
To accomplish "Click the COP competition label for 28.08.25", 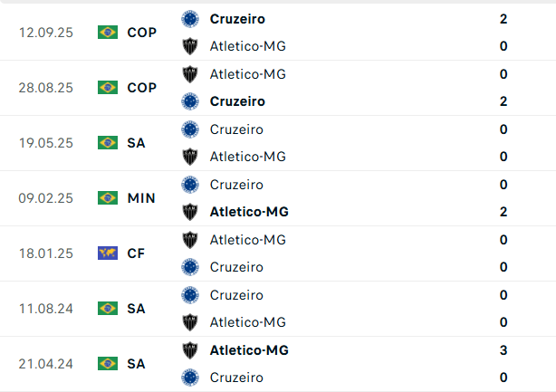I will click(142, 88).
